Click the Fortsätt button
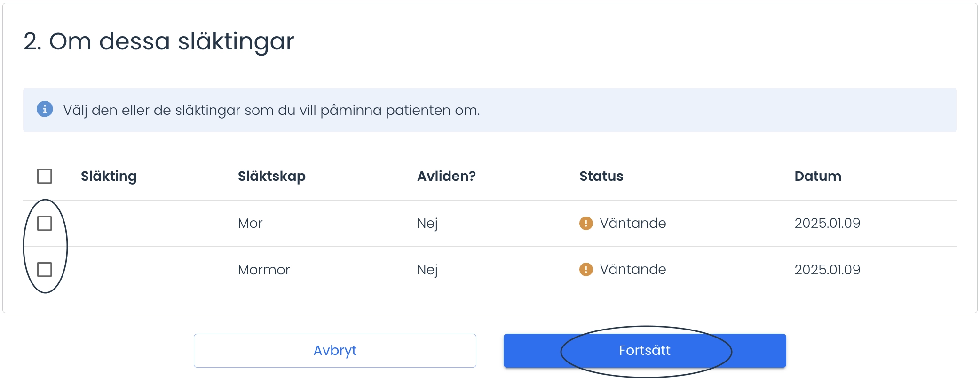Screen dimensions: 980x386 (645, 351)
